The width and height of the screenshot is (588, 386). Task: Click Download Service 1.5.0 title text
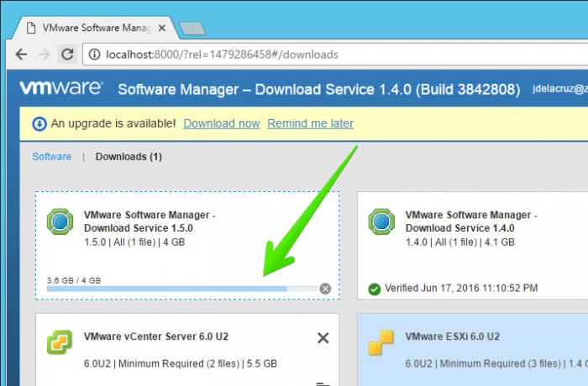click(x=150, y=222)
